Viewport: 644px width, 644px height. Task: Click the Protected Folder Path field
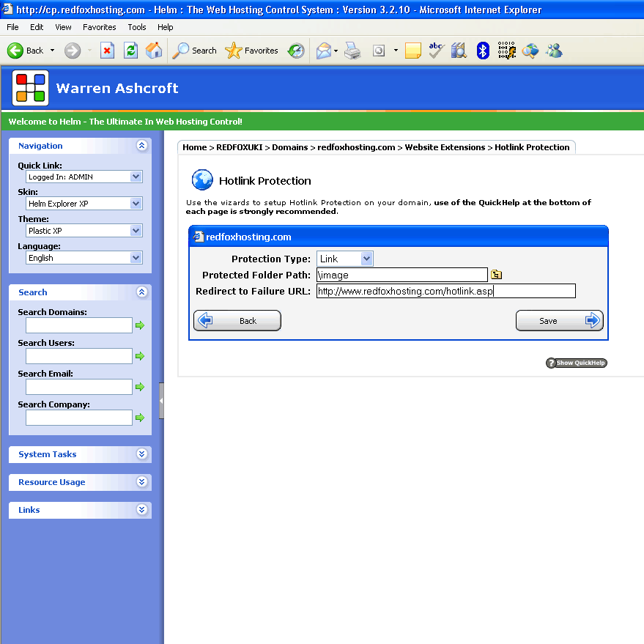tap(402, 275)
